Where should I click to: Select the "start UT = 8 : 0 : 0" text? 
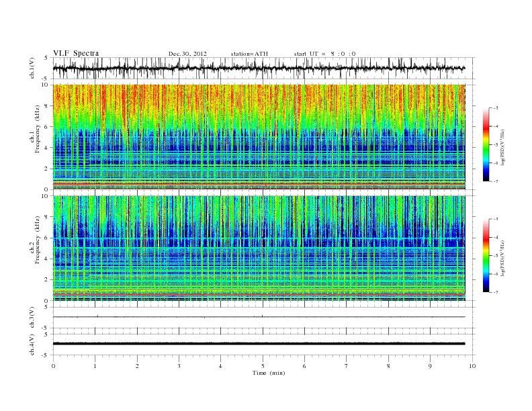coord(324,54)
